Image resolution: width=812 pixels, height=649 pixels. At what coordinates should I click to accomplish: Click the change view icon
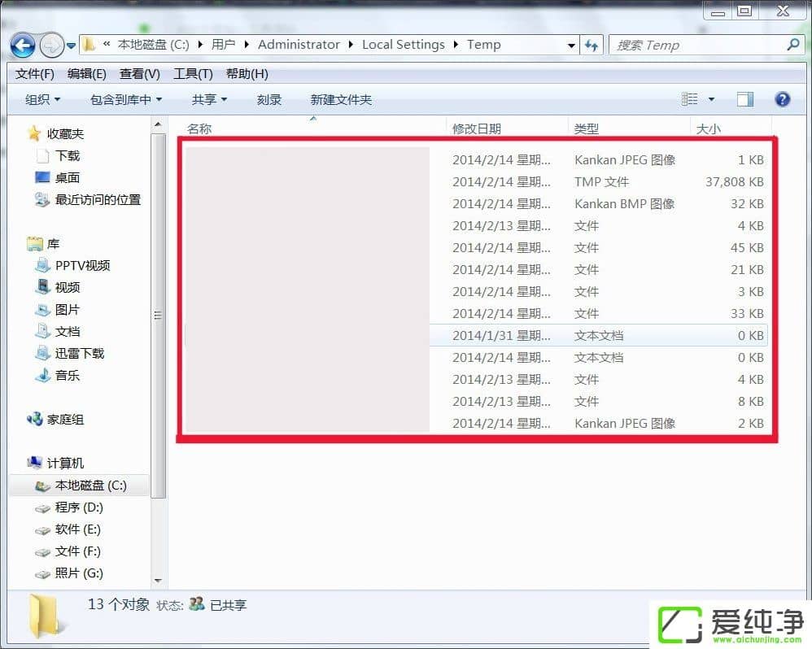(690, 99)
